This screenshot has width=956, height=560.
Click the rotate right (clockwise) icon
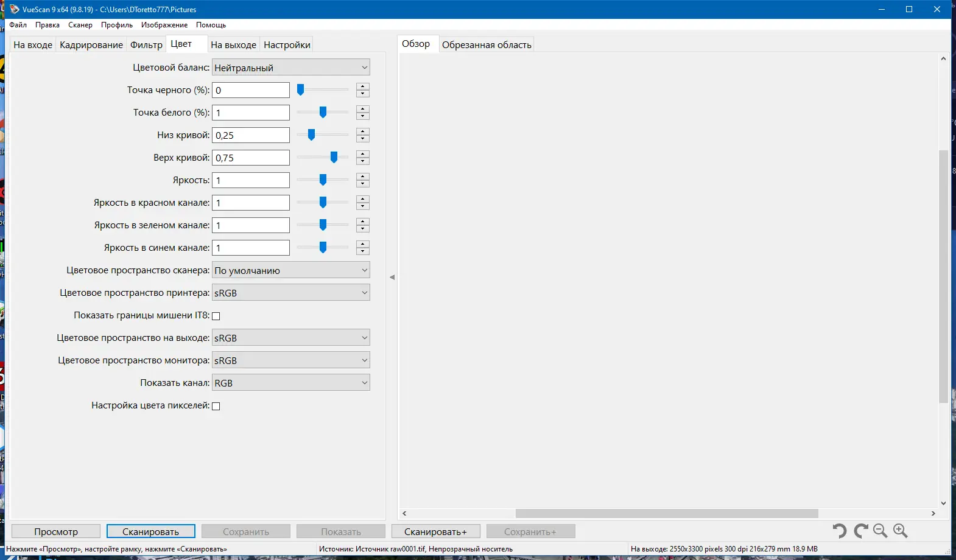pyautogui.click(x=860, y=531)
